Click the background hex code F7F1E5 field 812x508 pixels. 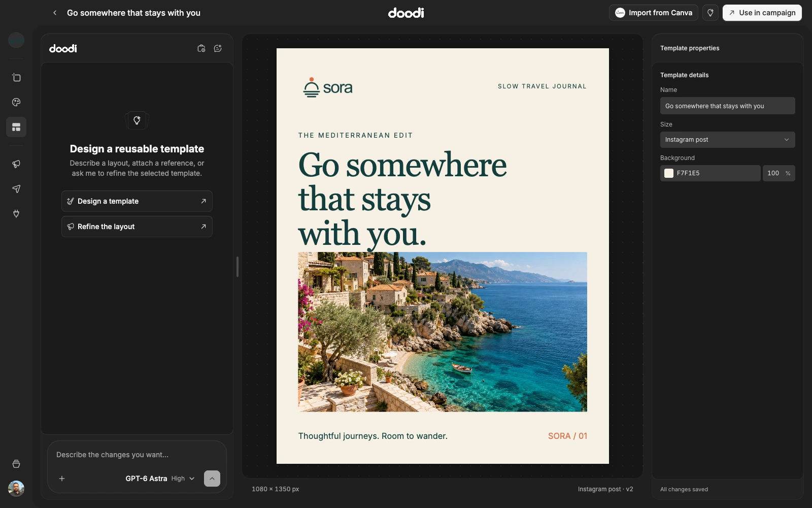click(710, 173)
